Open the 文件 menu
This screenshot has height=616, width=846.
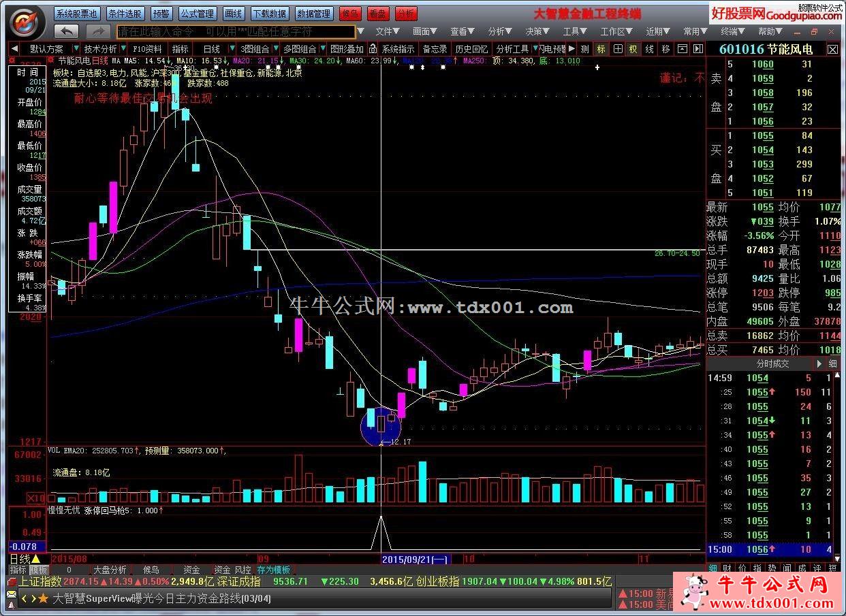pos(388,31)
